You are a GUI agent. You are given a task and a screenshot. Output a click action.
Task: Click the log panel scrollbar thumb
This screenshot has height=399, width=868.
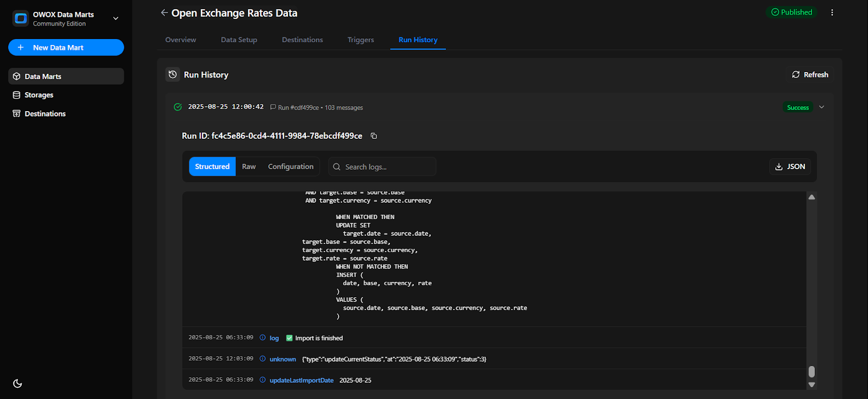812,371
